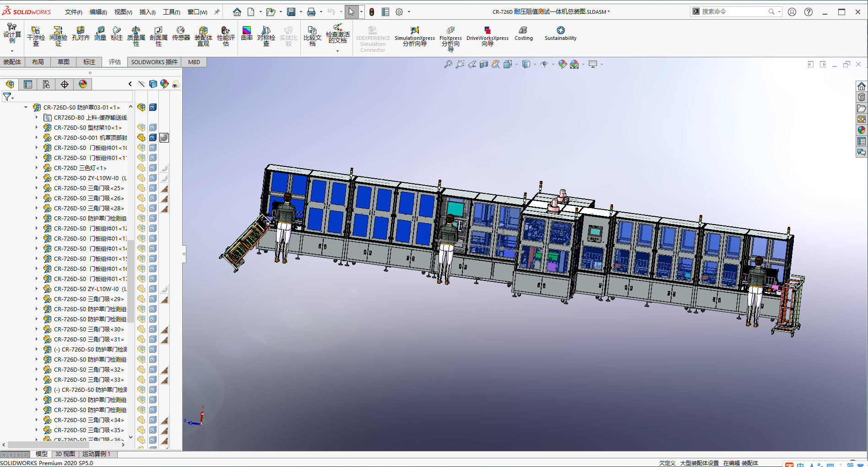Toggle visibility for CR-726D-S0 三角门吸<29>

pyautogui.click(x=141, y=299)
